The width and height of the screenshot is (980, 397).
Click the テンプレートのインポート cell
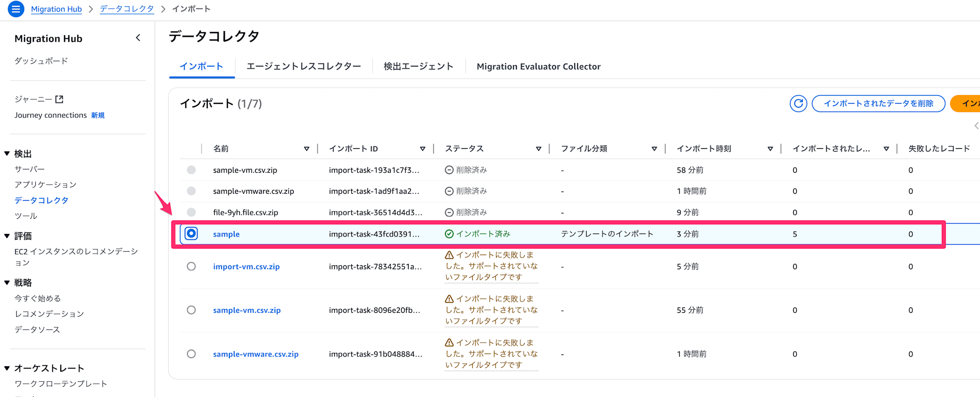[607, 234]
